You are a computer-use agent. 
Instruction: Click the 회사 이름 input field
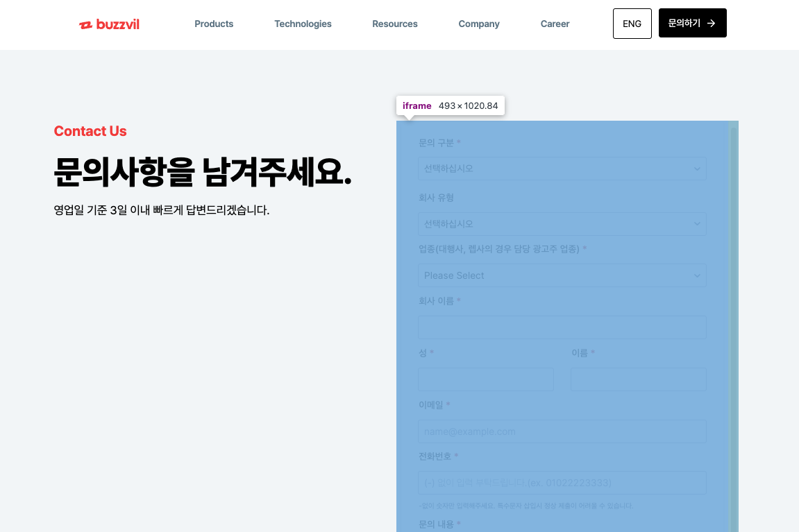click(x=562, y=327)
